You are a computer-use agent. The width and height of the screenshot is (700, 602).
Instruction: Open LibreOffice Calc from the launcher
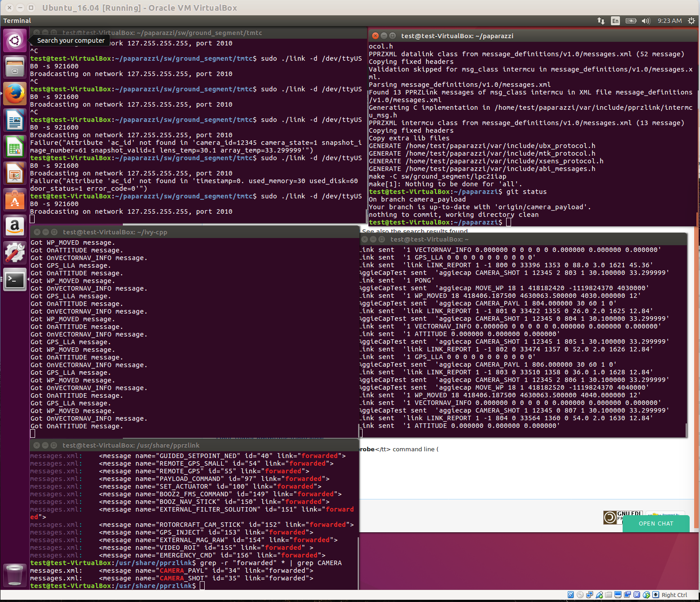[15, 147]
